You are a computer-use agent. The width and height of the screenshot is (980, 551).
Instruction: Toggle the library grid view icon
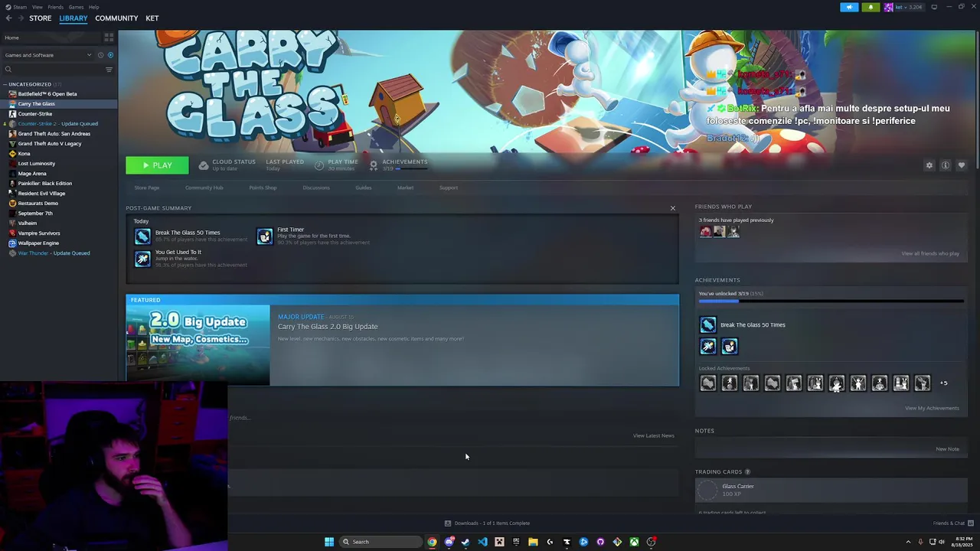click(109, 37)
